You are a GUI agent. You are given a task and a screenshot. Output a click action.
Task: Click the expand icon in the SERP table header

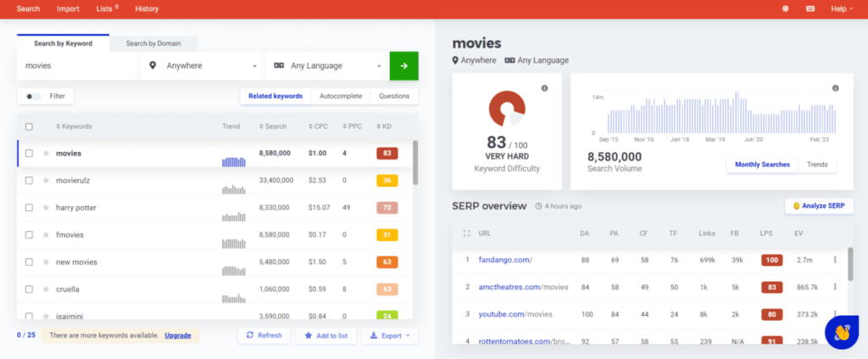pyautogui.click(x=466, y=233)
